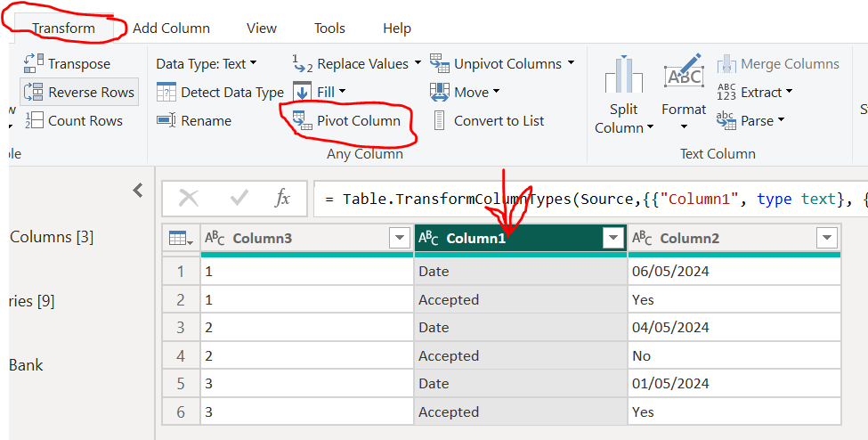
Task: Select row number 6 header
Action: point(181,411)
